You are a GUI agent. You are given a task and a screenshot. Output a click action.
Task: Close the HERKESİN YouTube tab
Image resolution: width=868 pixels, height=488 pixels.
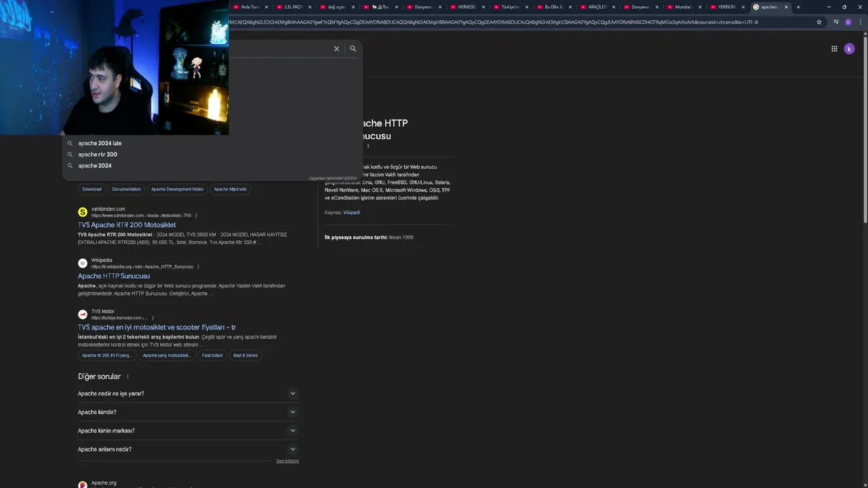(x=483, y=7)
